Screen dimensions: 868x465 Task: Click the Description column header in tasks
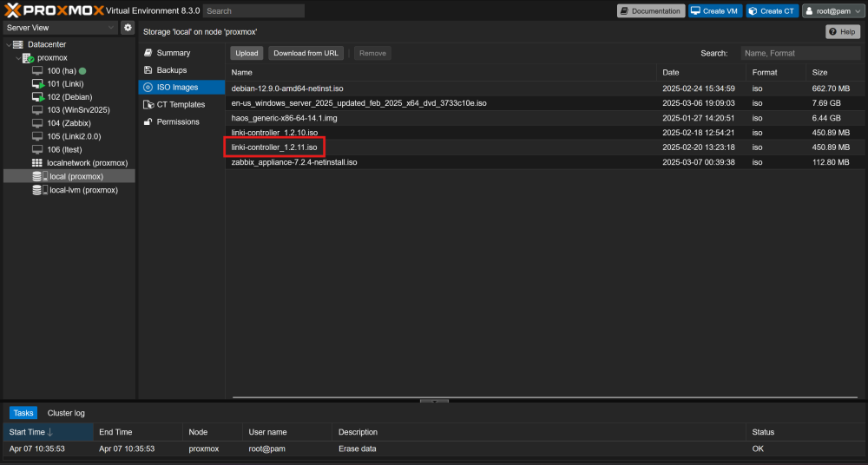[x=539, y=432]
